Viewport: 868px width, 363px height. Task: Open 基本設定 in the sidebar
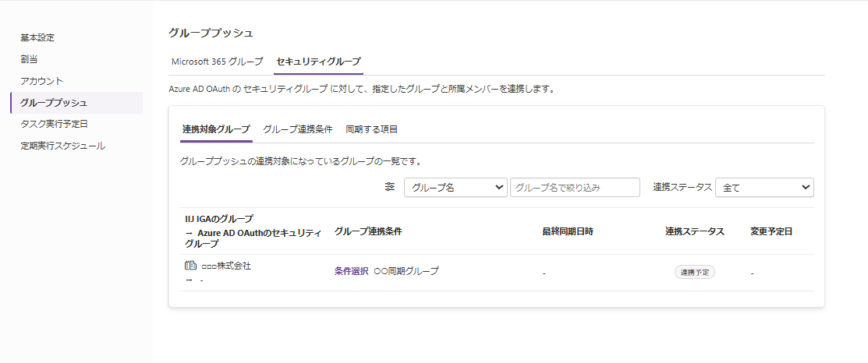tap(37, 37)
